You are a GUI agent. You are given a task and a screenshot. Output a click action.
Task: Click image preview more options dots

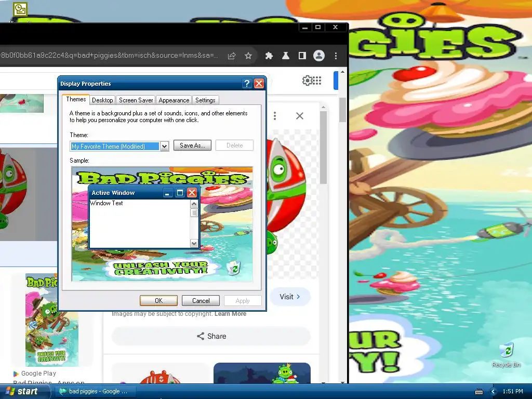(x=275, y=116)
